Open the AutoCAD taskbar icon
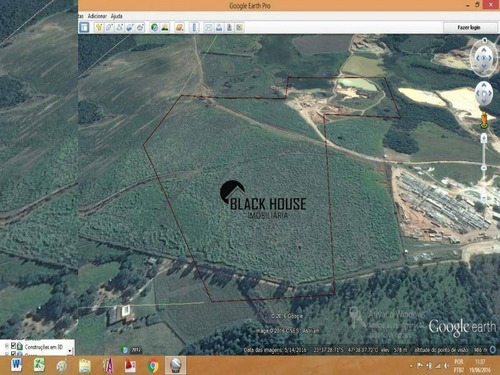 pos(108,365)
